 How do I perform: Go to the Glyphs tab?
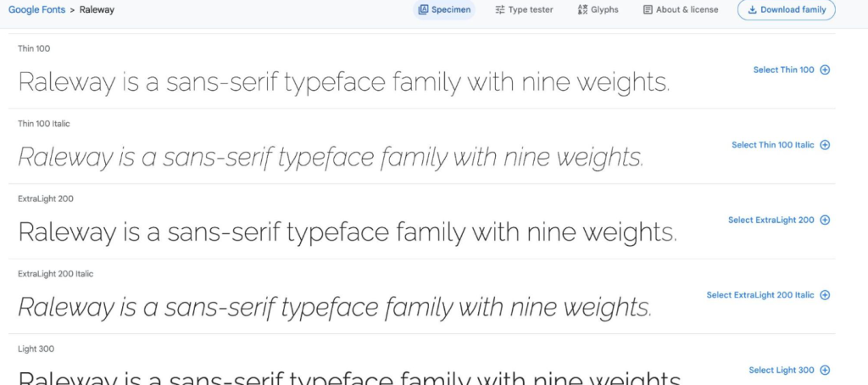click(598, 9)
